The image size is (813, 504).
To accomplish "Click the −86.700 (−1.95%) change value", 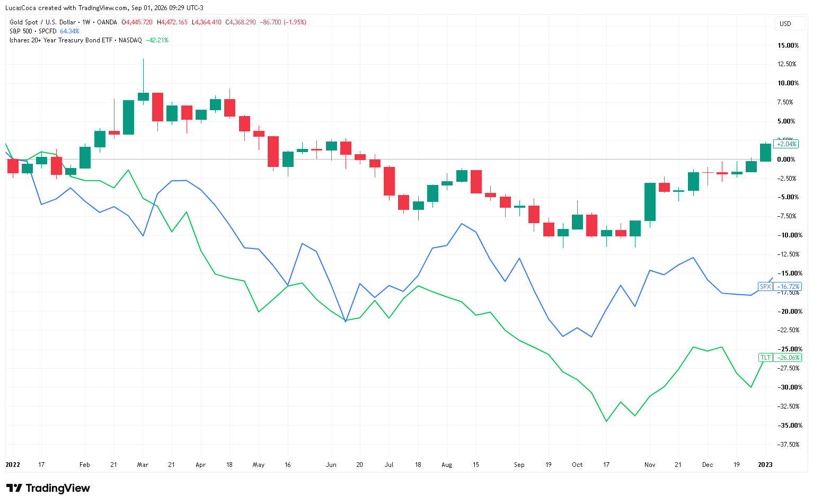I will click(x=283, y=22).
